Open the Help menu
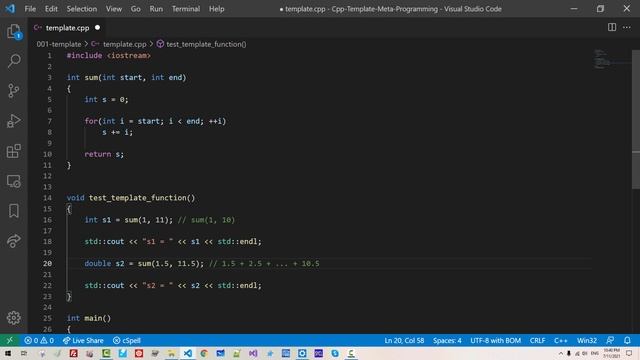This screenshot has width=640, height=360. click(x=217, y=9)
